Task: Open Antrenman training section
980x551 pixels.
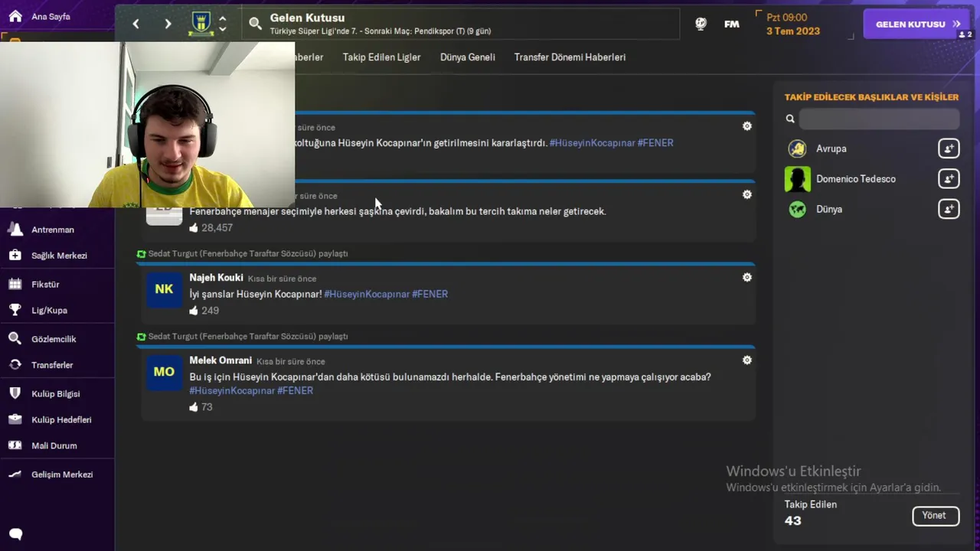Action: click(x=52, y=230)
